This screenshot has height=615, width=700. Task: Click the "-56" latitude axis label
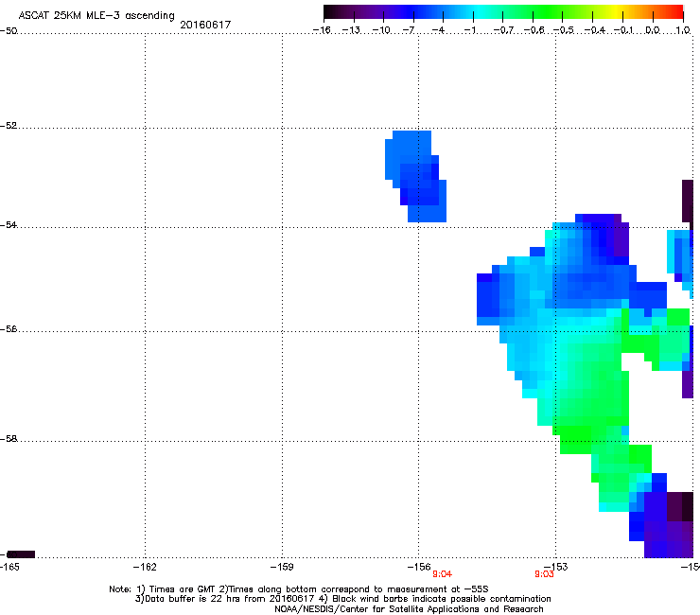coord(9,329)
